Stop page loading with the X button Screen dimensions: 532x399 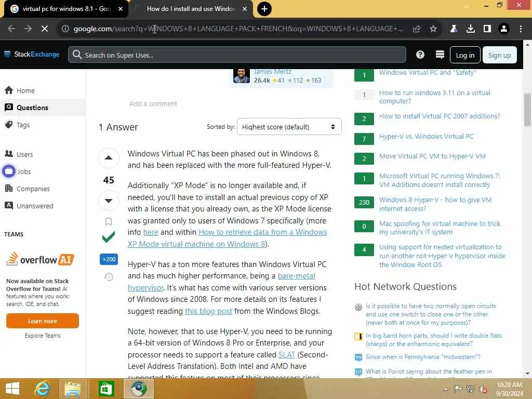click(45, 29)
